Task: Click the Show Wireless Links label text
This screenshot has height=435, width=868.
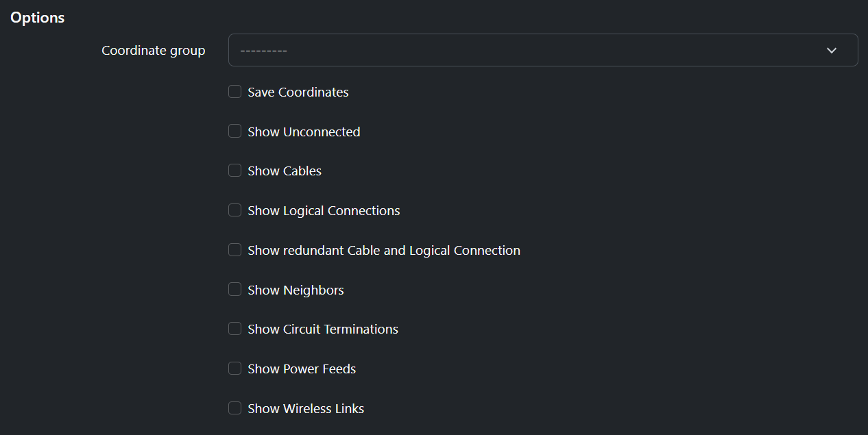Action: tap(306, 408)
